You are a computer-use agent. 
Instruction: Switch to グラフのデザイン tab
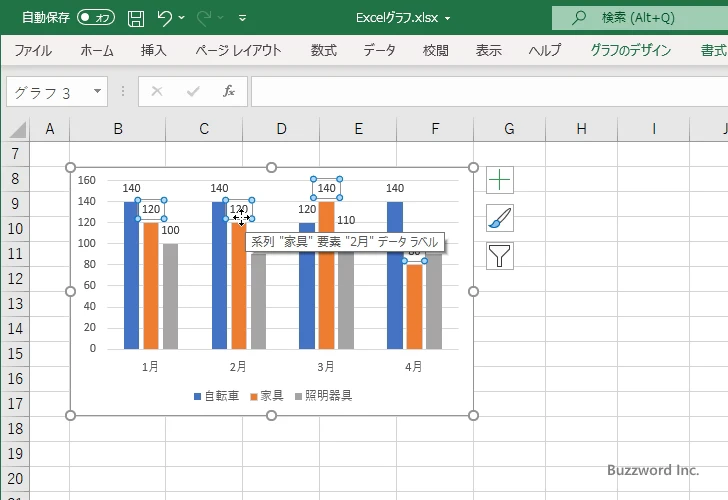pyautogui.click(x=630, y=50)
